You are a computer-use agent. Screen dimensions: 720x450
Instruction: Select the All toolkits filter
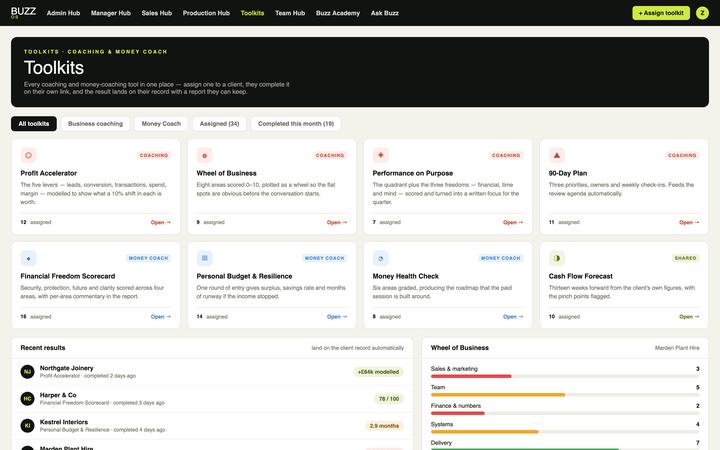pyautogui.click(x=34, y=124)
